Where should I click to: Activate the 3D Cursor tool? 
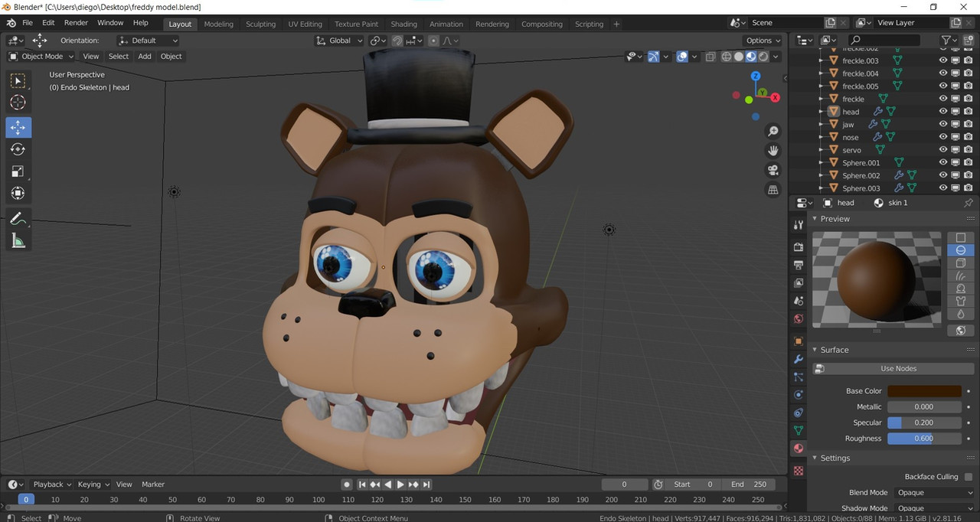point(18,103)
